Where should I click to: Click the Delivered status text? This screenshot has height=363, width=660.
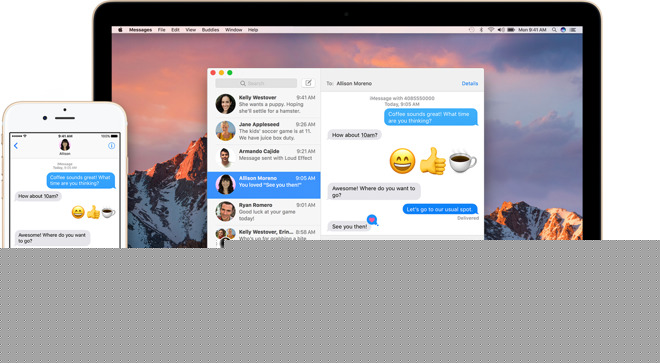(x=468, y=218)
